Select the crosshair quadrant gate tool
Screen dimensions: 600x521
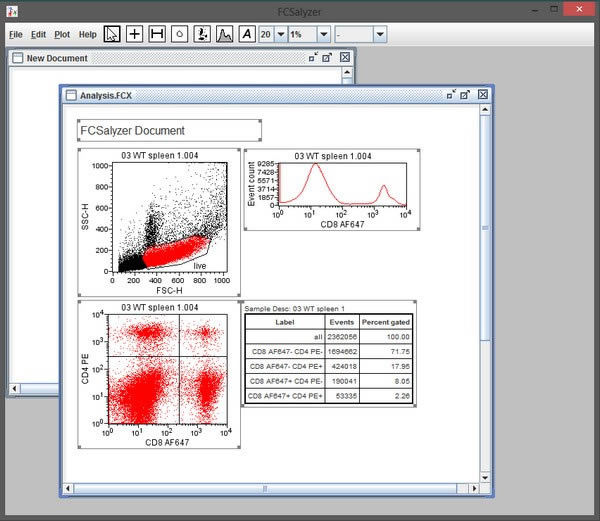[134, 33]
